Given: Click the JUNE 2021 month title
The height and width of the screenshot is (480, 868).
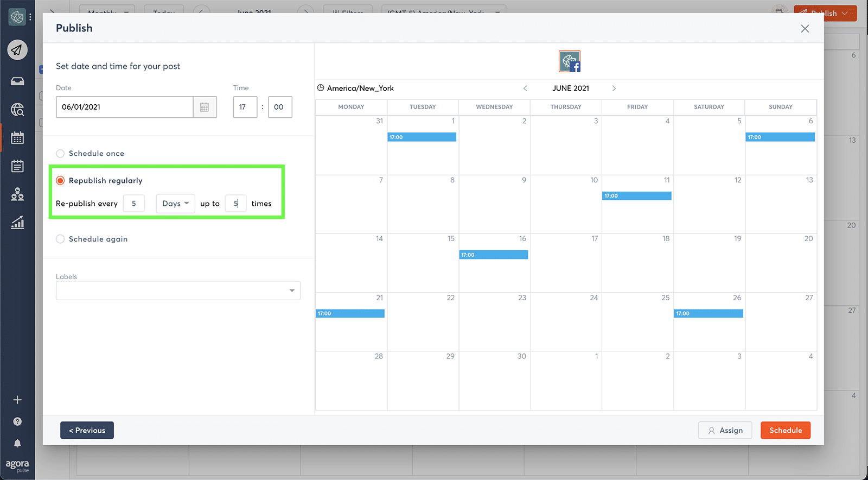Looking at the screenshot, I should coord(571,88).
